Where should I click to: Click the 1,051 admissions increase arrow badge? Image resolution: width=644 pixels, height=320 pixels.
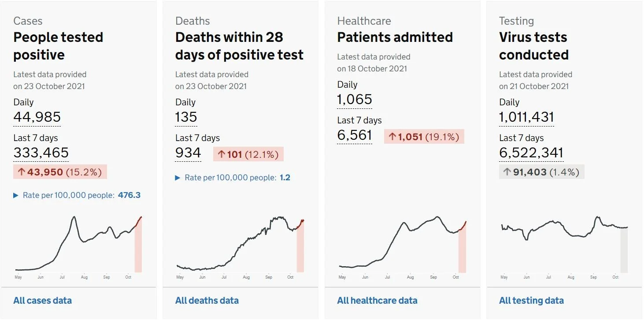pos(424,137)
